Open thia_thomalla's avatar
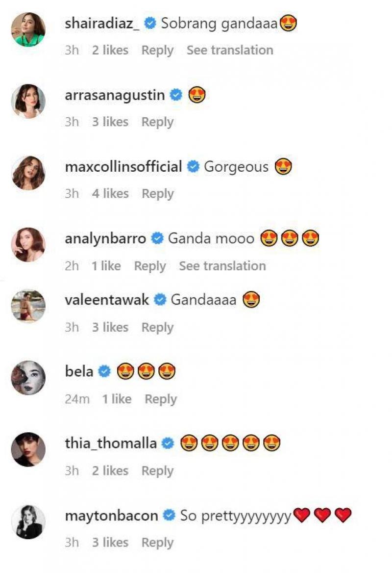392x573 pixels. coord(28,450)
